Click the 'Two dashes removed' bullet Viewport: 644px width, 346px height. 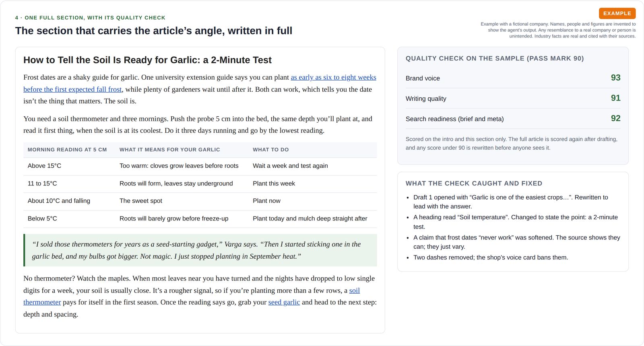[491, 257]
